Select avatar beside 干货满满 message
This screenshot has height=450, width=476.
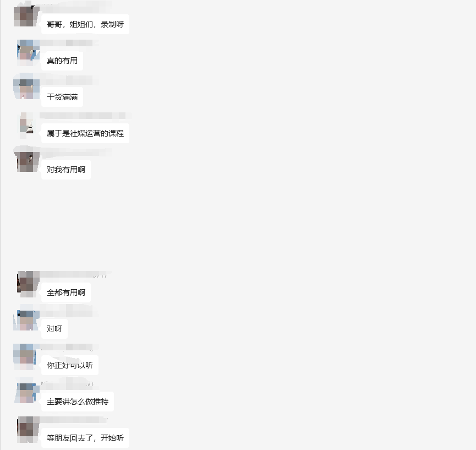(27, 88)
